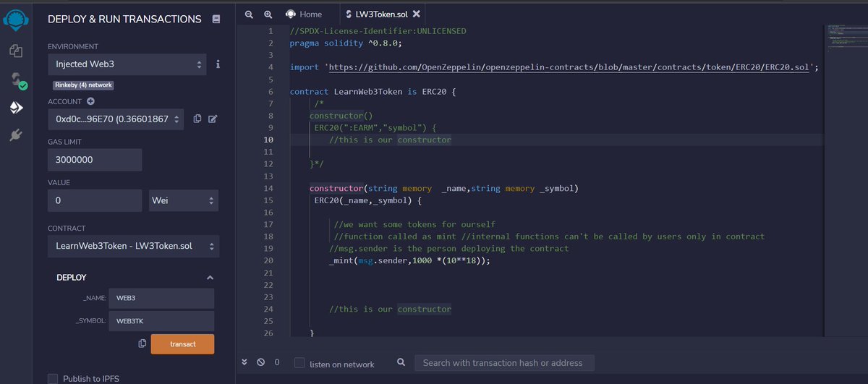Click the Value amount input field

tap(95, 200)
